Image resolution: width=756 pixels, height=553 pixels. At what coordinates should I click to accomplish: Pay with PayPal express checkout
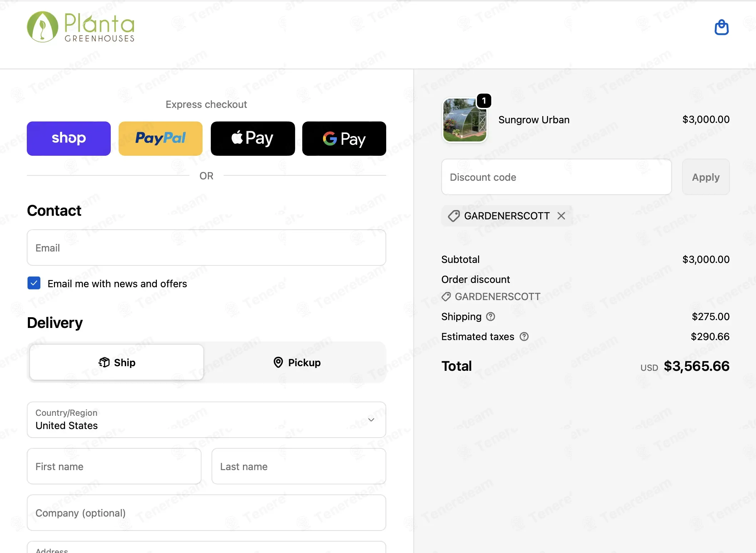pos(160,139)
